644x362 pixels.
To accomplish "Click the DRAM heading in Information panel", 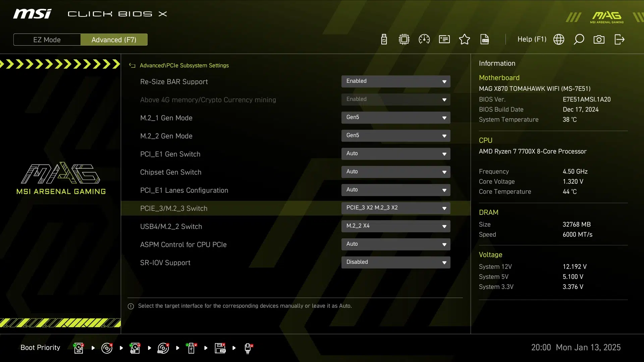I will coord(488,213).
